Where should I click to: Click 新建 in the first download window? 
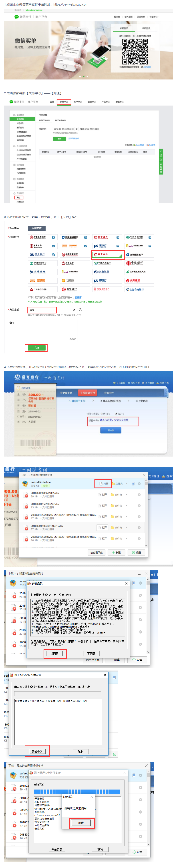point(116,553)
